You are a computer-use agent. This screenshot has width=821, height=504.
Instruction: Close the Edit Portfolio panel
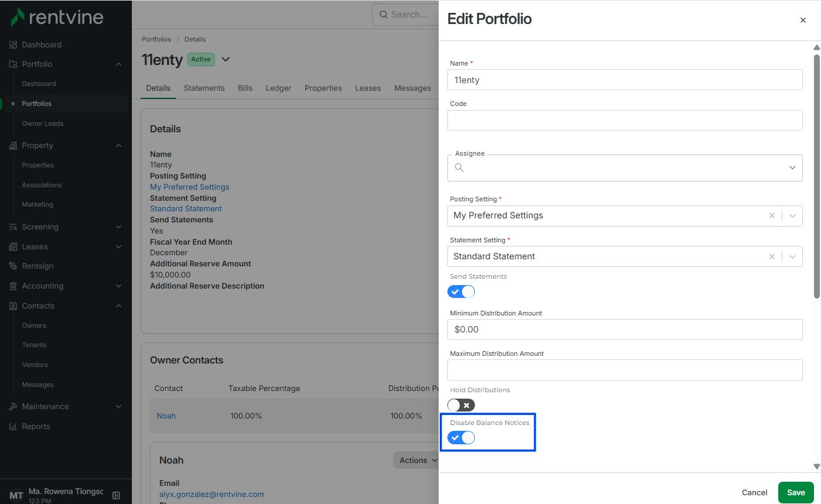tap(803, 20)
